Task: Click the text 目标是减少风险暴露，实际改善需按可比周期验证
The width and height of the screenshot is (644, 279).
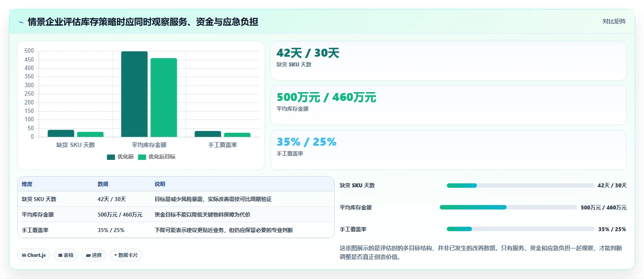Action: (213, 199)
